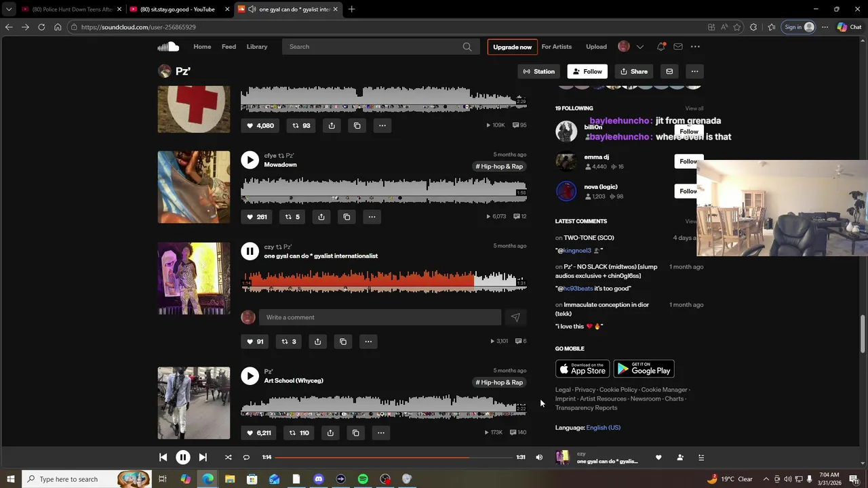Toggle repeat in player bar

(246, 457)
